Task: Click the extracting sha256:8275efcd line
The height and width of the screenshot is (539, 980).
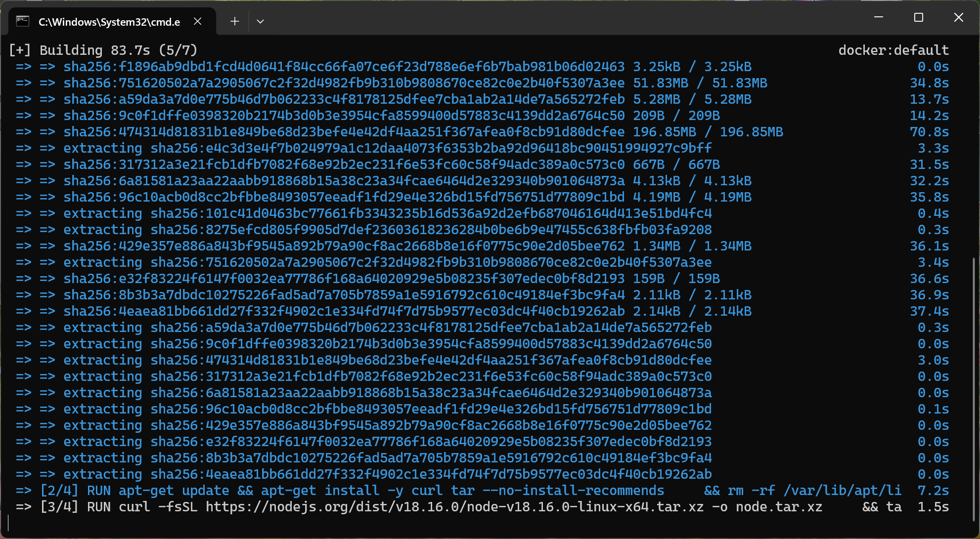Action: coord(482,229)
